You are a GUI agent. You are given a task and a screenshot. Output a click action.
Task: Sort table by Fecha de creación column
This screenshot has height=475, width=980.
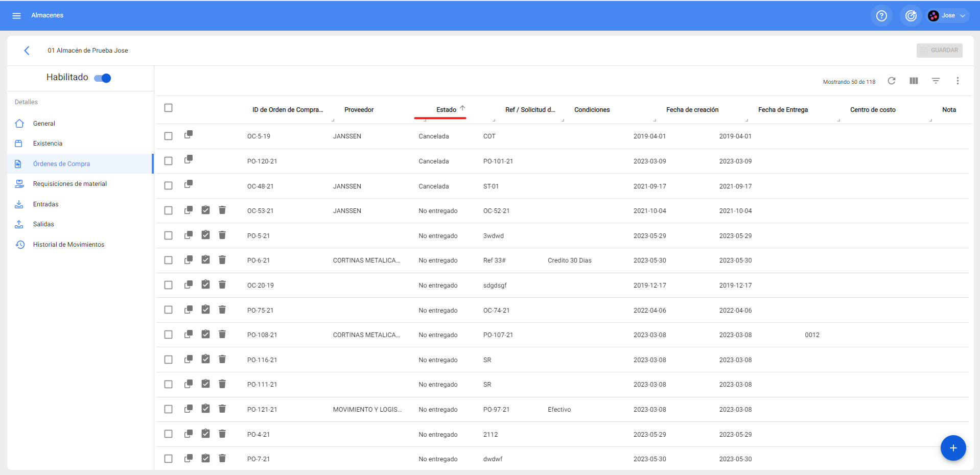pyautogui.click(x=692, y=110)
